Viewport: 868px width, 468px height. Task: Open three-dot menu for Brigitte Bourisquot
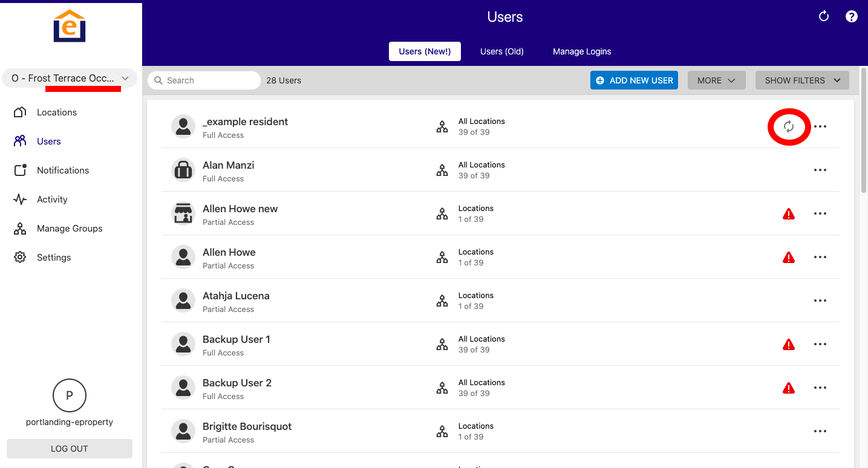[820, 431]
